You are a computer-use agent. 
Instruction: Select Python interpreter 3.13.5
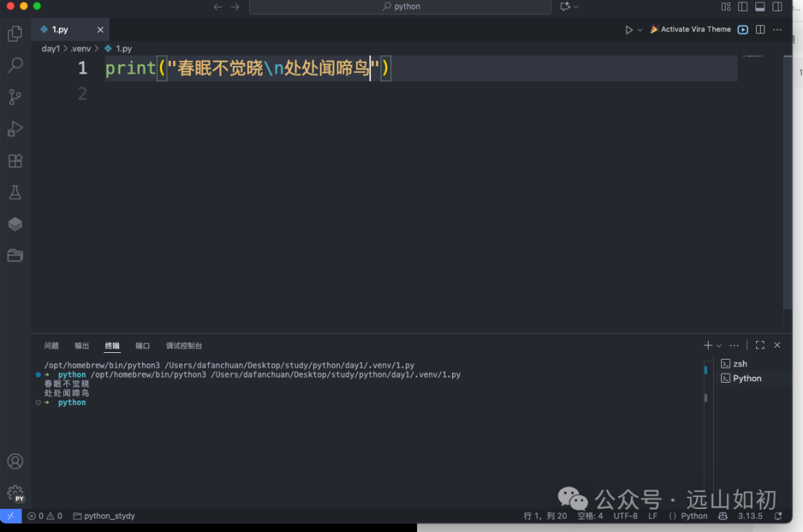coord(749,516)
